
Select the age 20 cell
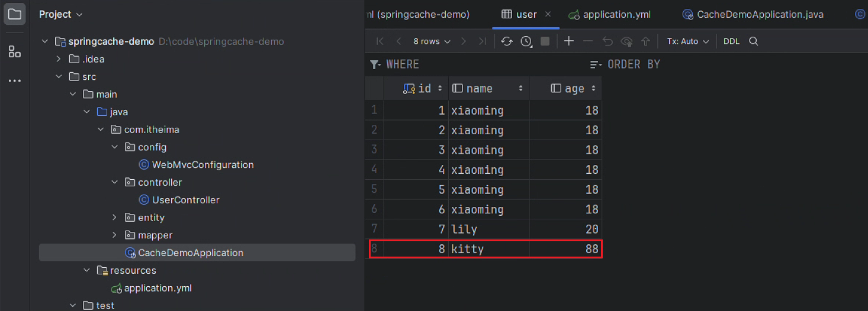point(565,229)
